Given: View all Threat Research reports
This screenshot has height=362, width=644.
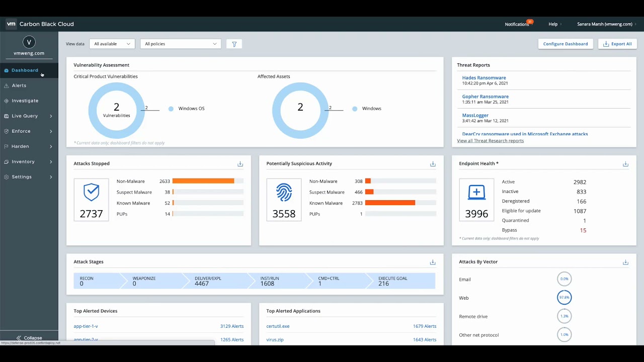Looking at the screenshot, I should [490, 141].
